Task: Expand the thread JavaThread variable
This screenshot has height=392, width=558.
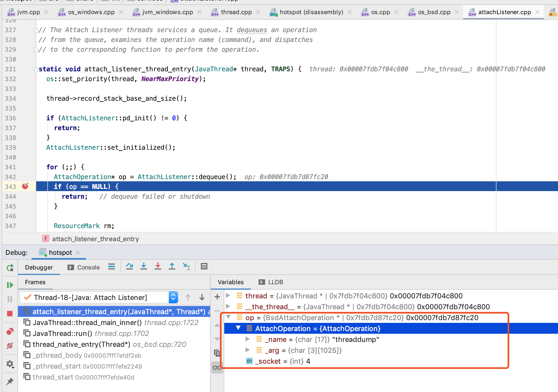Action: click(228, 296)
